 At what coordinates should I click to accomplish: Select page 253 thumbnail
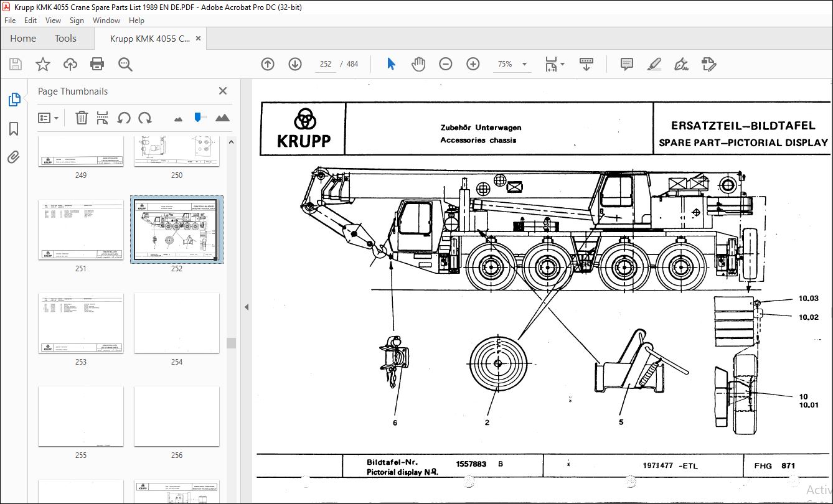pyautogui.click(x=81, y=323)
